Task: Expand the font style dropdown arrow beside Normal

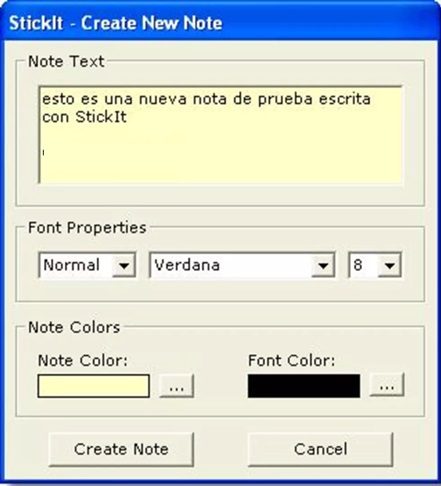Action: [124, 265]
